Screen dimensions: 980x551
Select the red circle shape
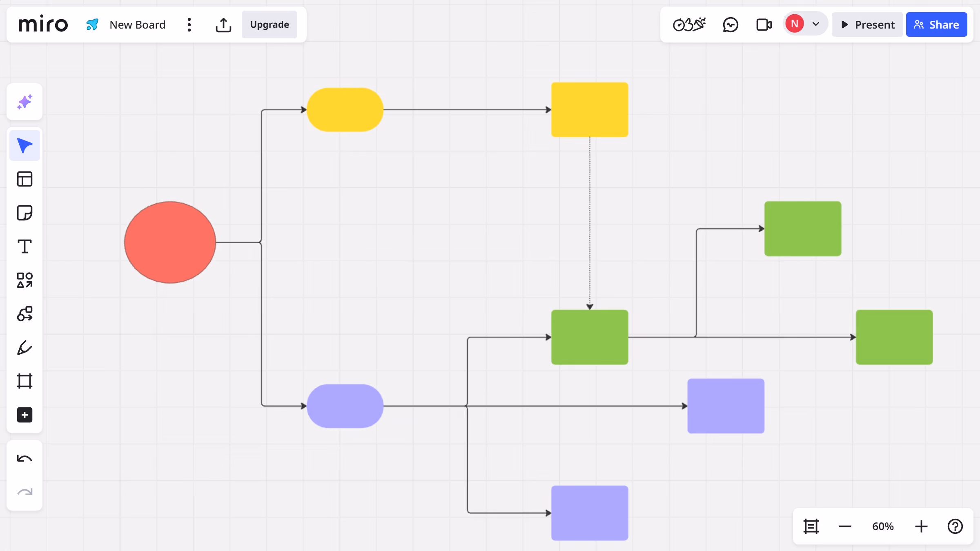click(170, 242)
